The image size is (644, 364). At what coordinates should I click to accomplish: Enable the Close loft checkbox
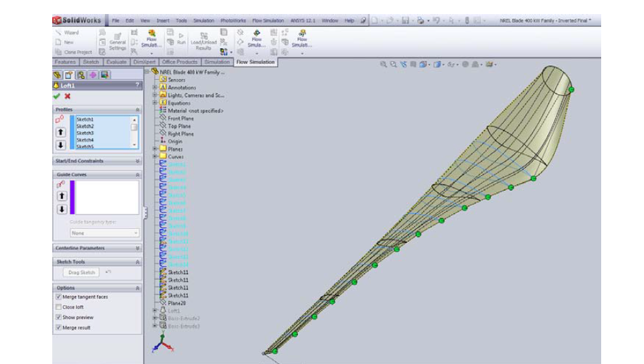pos(59,307)
